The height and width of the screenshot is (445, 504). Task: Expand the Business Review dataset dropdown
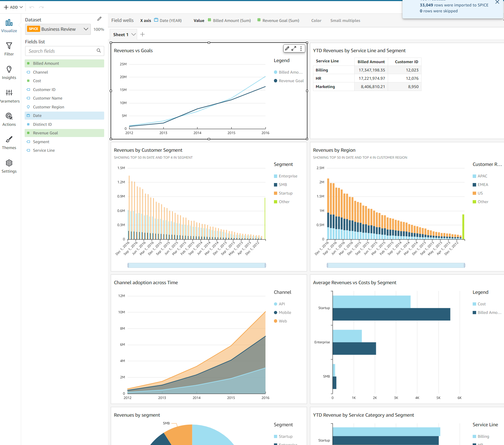86,29
